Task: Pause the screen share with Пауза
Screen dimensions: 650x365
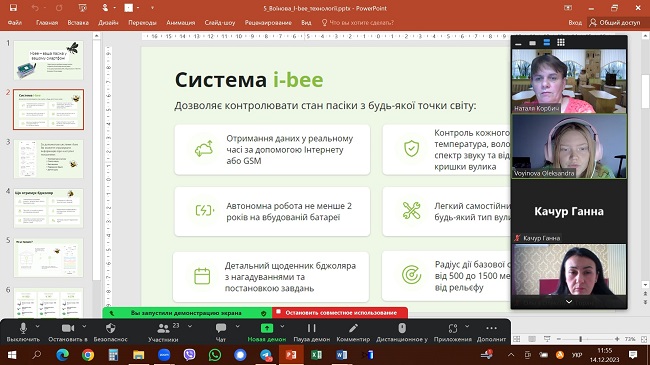Action: [312, 333]
